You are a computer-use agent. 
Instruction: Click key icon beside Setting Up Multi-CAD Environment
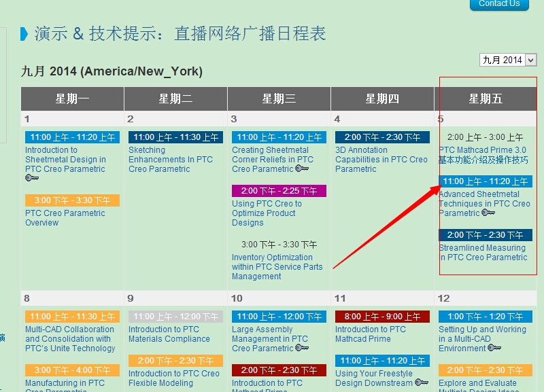[x=494, y=348]
